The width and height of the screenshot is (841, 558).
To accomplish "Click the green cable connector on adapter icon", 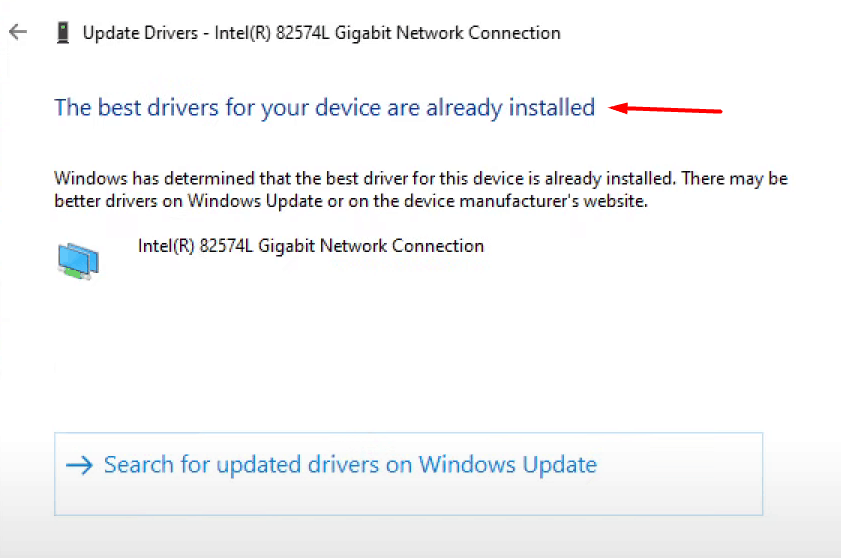I will (73, 271).
